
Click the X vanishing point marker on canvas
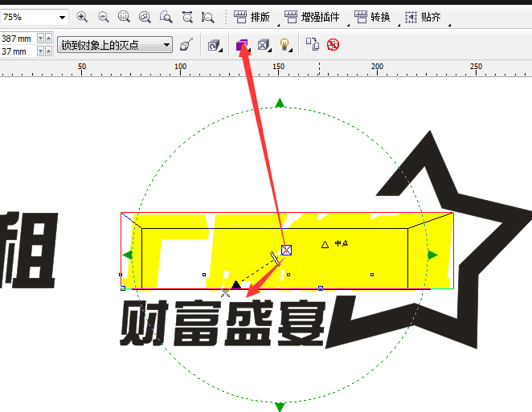286,251
